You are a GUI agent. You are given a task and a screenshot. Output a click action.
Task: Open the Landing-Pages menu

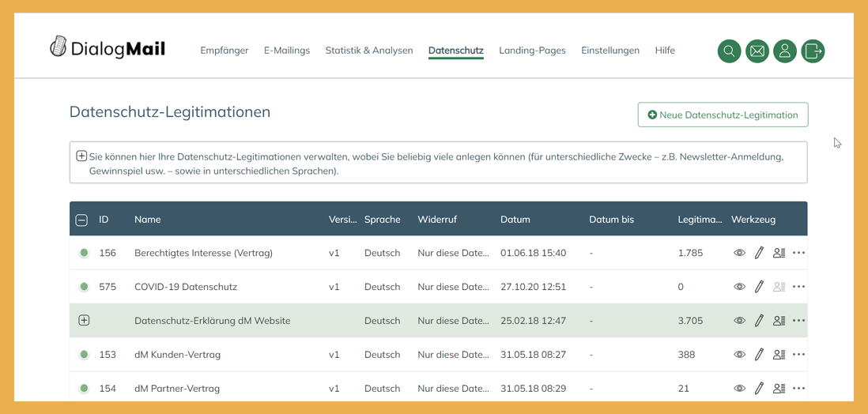click(x=533, y=51)
